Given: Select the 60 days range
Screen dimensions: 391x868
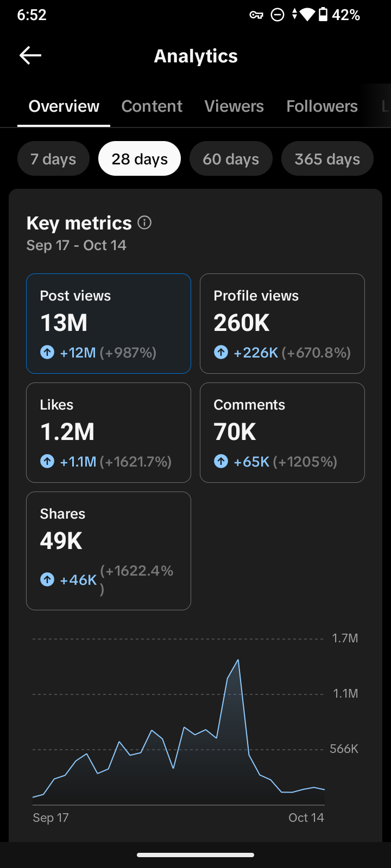Looking at the screenshot, I should tap(231, 159).
